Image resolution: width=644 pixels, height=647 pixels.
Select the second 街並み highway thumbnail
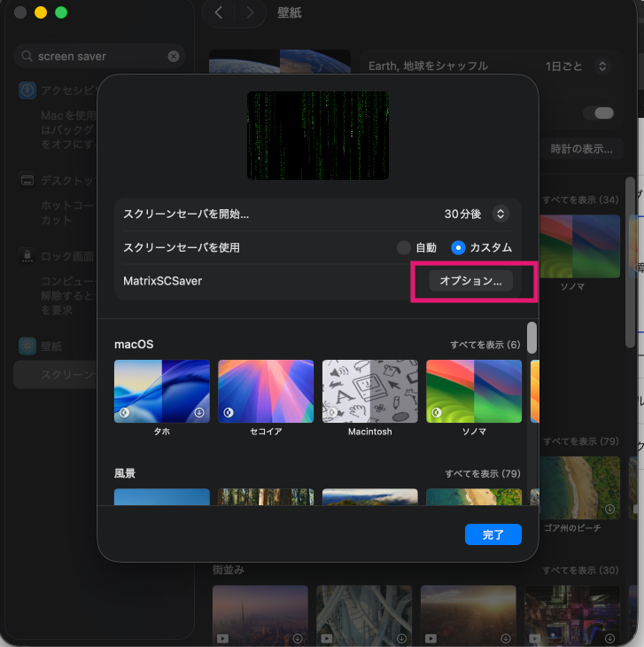[x=364, y=615]
